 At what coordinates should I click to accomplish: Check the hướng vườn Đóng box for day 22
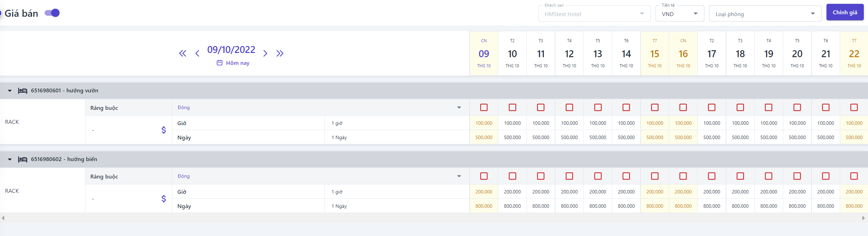click(x=854, y=107)
